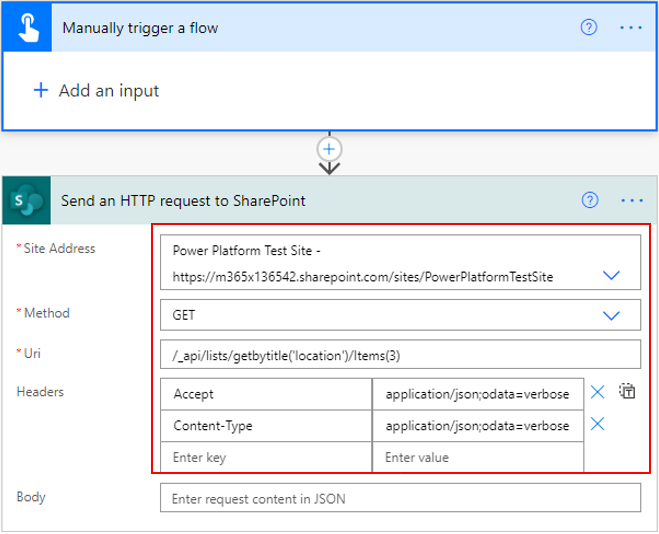Remove the Accept header row

click(x=597, y=392)
